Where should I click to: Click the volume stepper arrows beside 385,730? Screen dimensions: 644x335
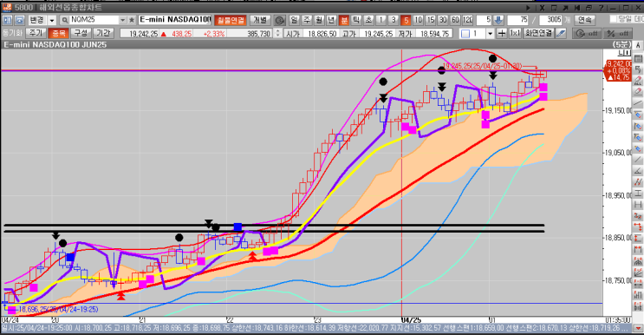click(x=277, y=33)
